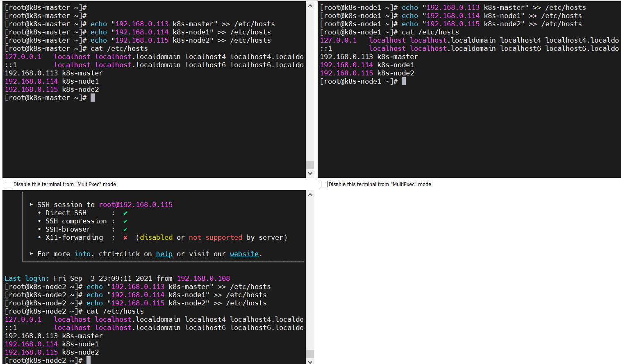Focus the k8s-node2 terminal at its cursor
This screenshot has width=621, height=364.
(89, 360)
